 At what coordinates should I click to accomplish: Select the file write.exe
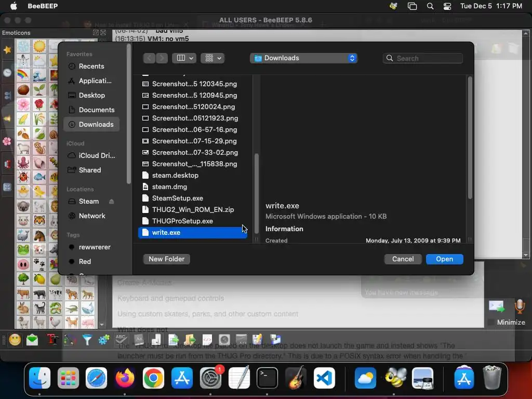pyautogui.click(x=192, y=232)
